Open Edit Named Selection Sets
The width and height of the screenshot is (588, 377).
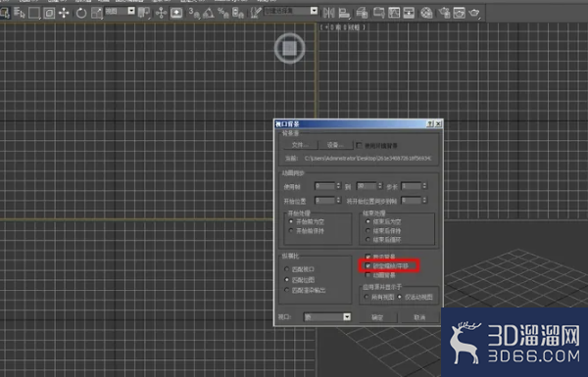[256, 13]
